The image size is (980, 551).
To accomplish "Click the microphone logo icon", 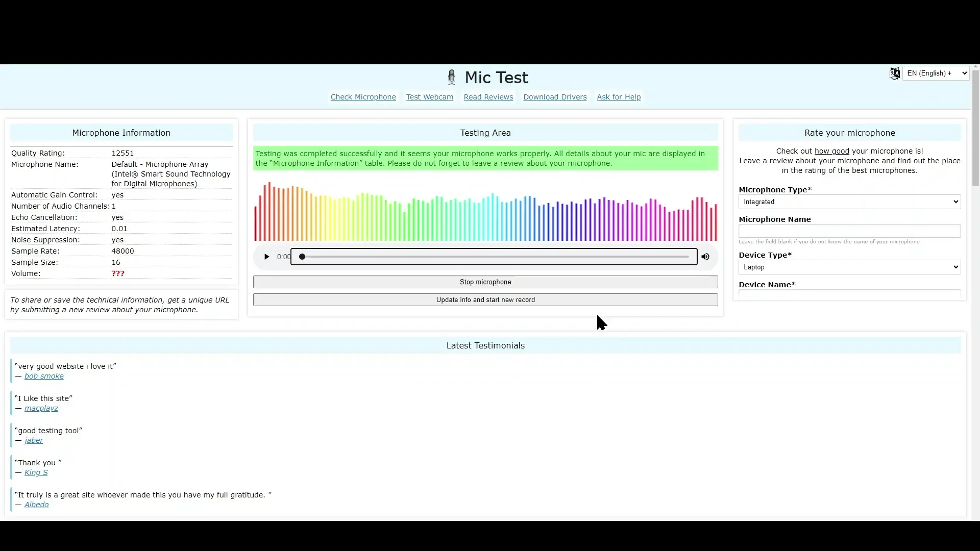I will (451, 78).
